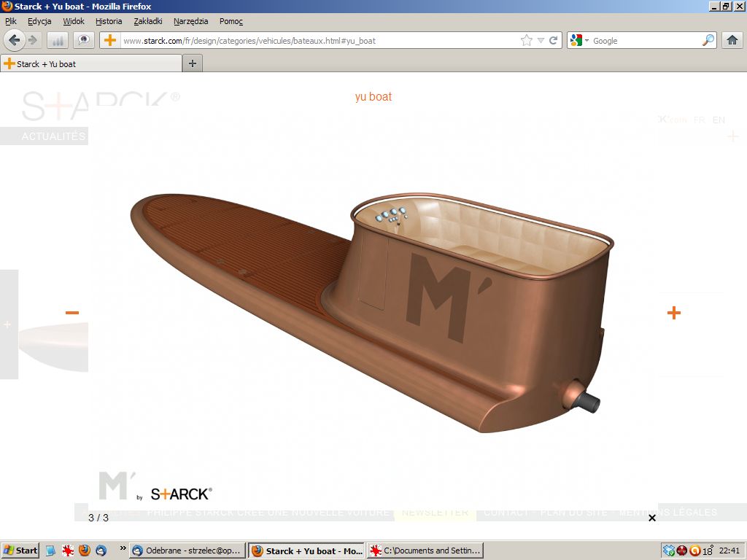747x560 pixels.
Task: Click the bar-chart toolbar icon
Action: tap(58, 41)
